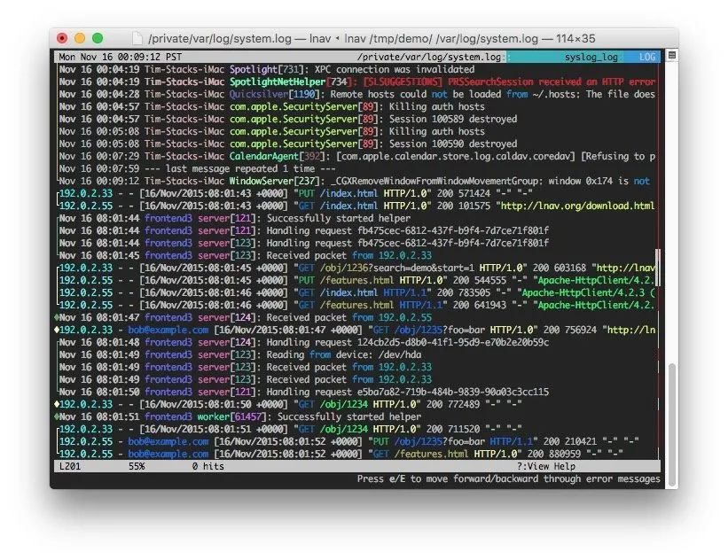This screenshot has height=560, width=728.
Task: Click the 'GET /obj/1234 HTTP/1.0' 200 772489 line
Action: (x=291, y=405)
